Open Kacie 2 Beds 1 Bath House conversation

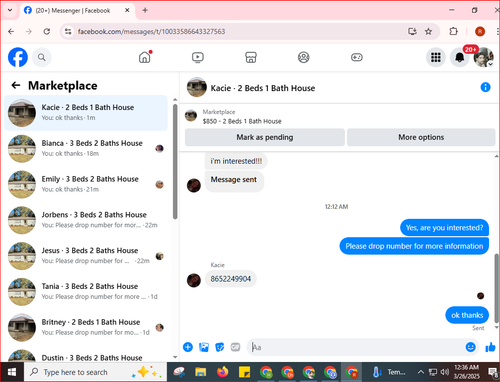point(86,113)
